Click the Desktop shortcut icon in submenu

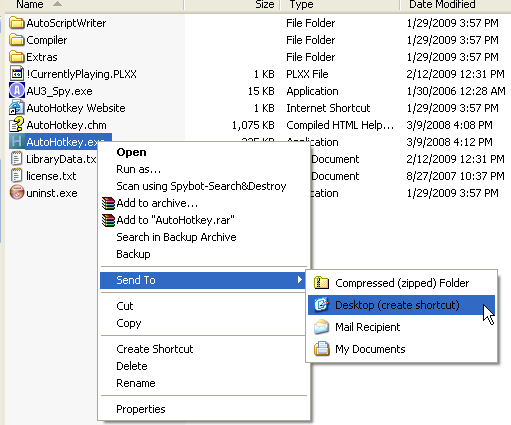(321, 305)
